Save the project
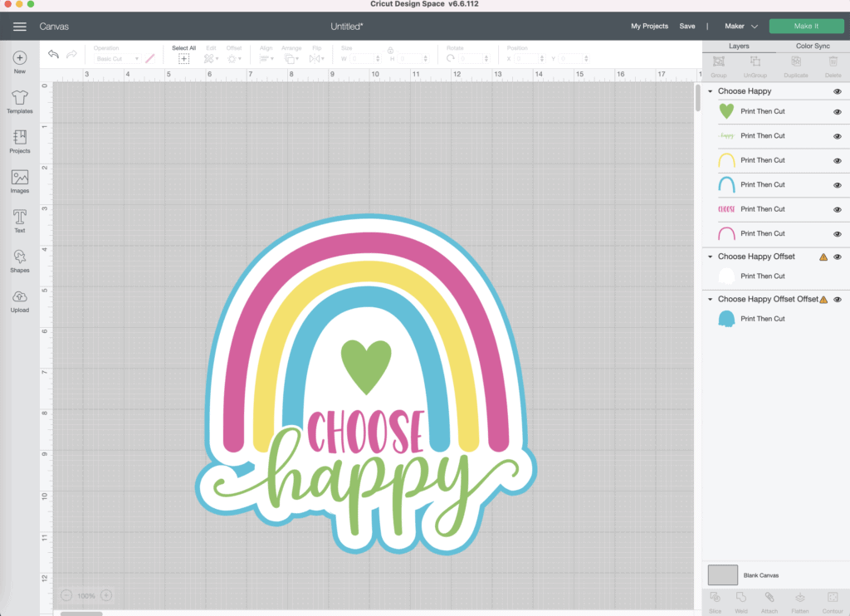The image size is (850, 616). (686, 26)
